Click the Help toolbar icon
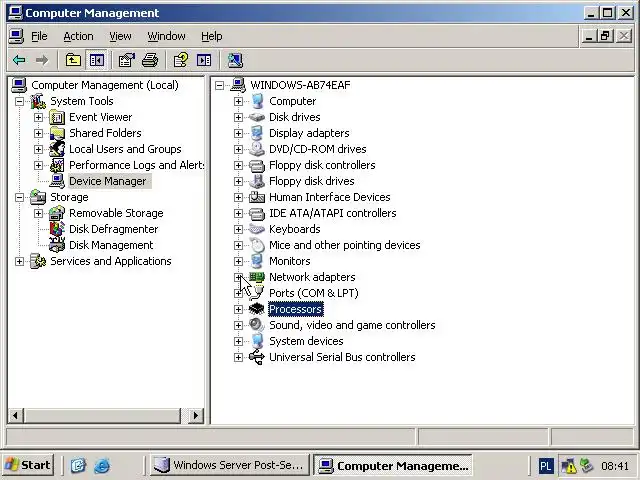 (x=181, y=60)
